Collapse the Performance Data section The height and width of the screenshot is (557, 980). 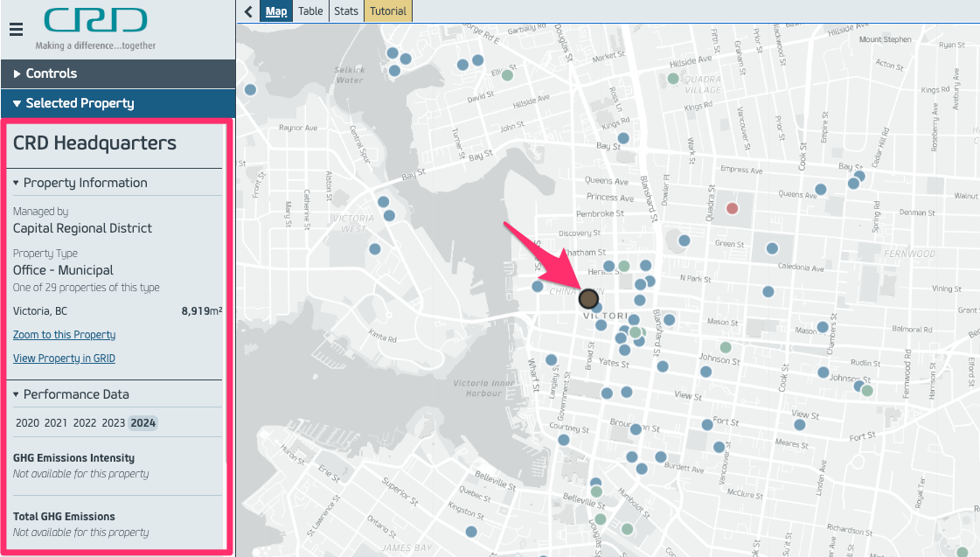click(75, 394)
